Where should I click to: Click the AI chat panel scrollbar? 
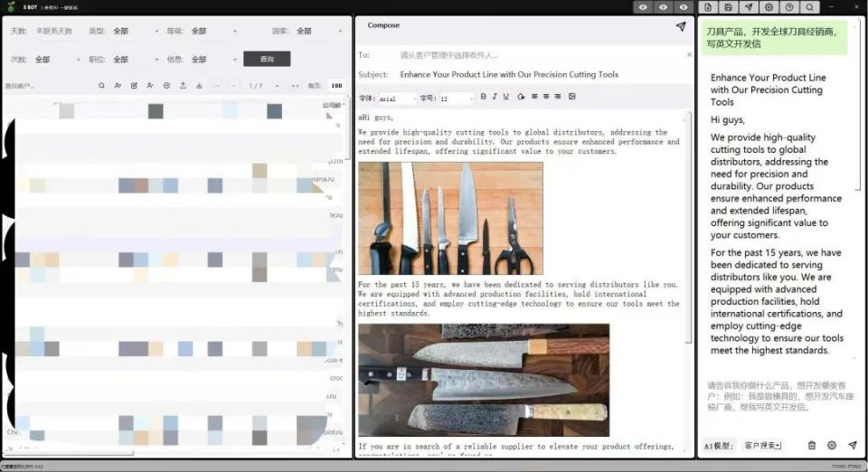coord(858,104)
